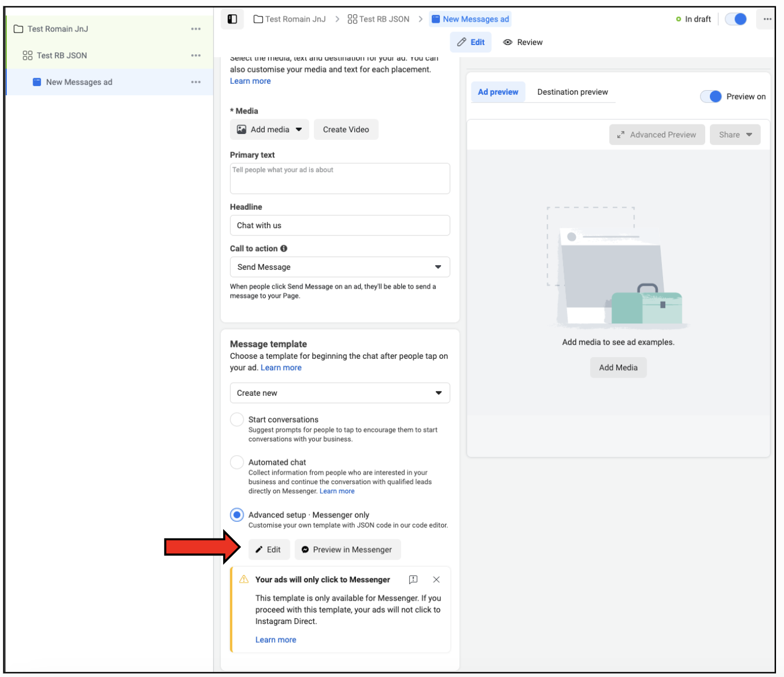
Task: Open Test RB JSON breadcrumb
Action: pos(378,19)
